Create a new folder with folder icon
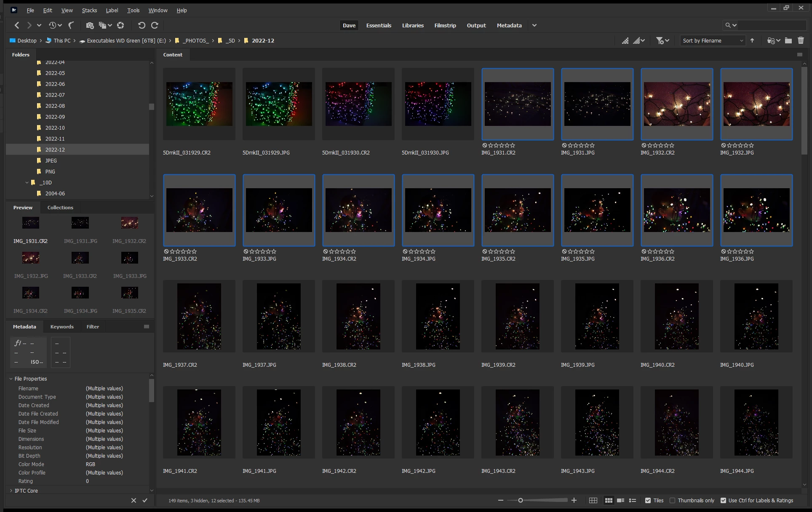 point(788,40)
